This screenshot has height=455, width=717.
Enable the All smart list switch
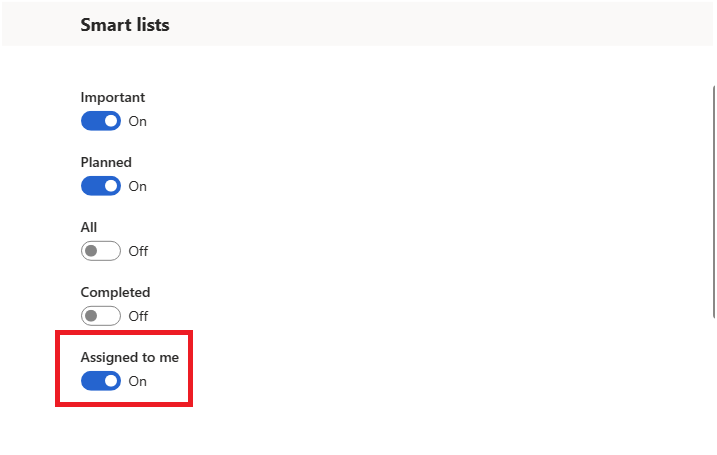click(101, 251)
